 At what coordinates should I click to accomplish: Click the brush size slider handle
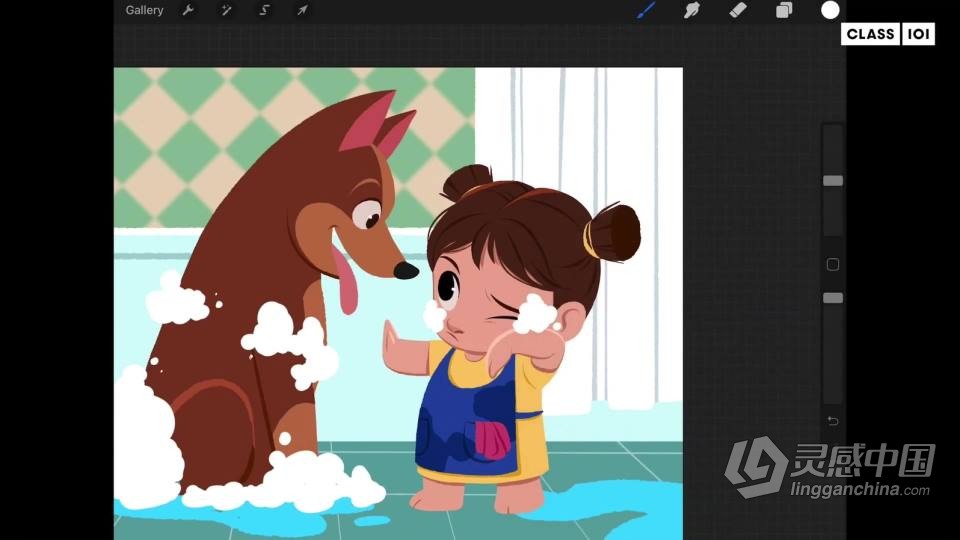point(833,181)
